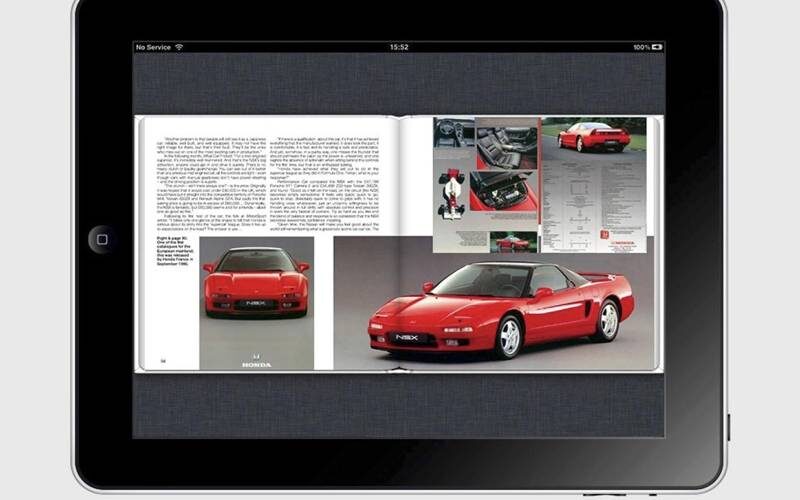
Task: Tap the small red NSX thumbnail below engine photo
Action: click(513, 242)
